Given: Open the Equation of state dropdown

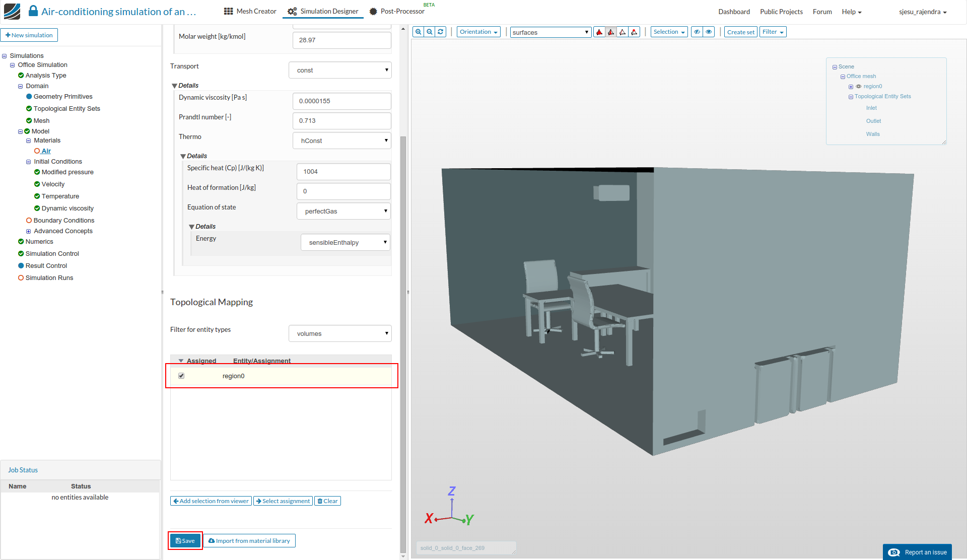Looking at the screenshot, I should (x=343, y=211).
